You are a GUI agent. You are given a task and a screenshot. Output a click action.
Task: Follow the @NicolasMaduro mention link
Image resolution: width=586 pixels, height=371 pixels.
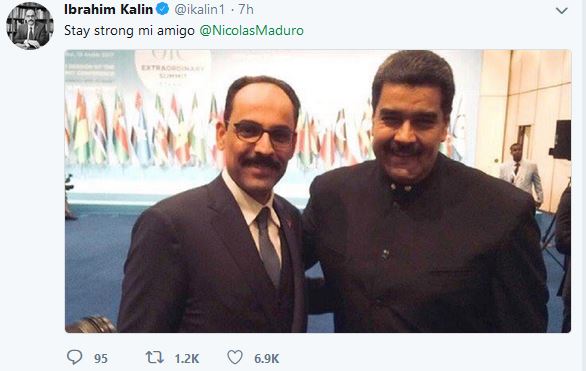tap(252, 31)
